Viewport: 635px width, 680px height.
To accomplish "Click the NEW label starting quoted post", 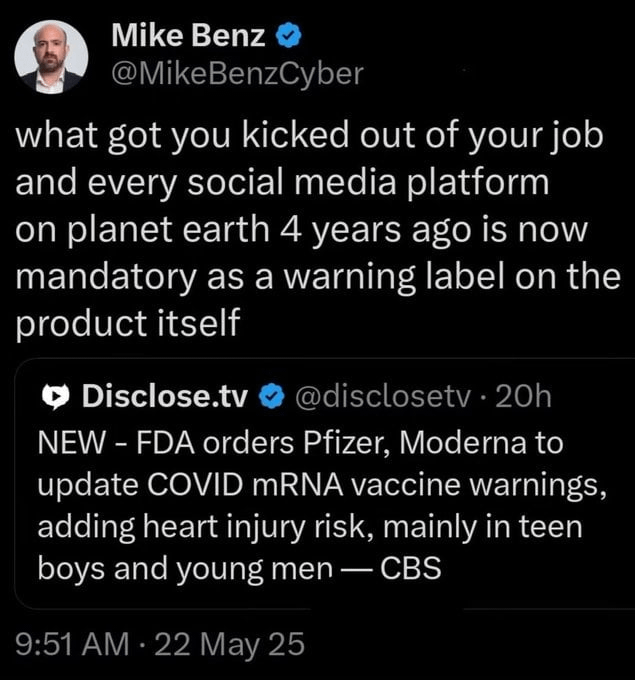I will coord(72,443).
